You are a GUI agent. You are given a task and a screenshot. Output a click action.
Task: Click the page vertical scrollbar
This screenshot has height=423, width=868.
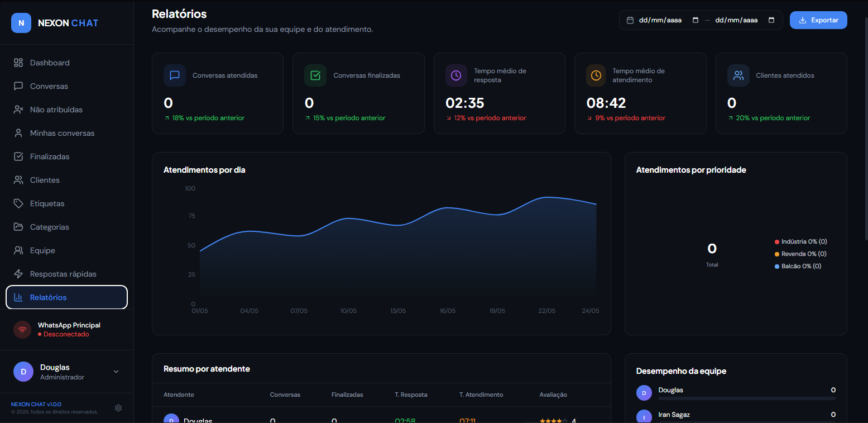pyautogui.click(x=866, y=129)
